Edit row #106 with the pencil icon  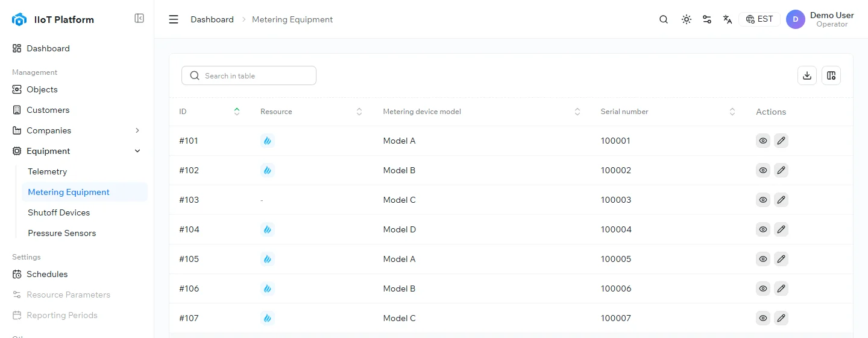click(781, 289)
